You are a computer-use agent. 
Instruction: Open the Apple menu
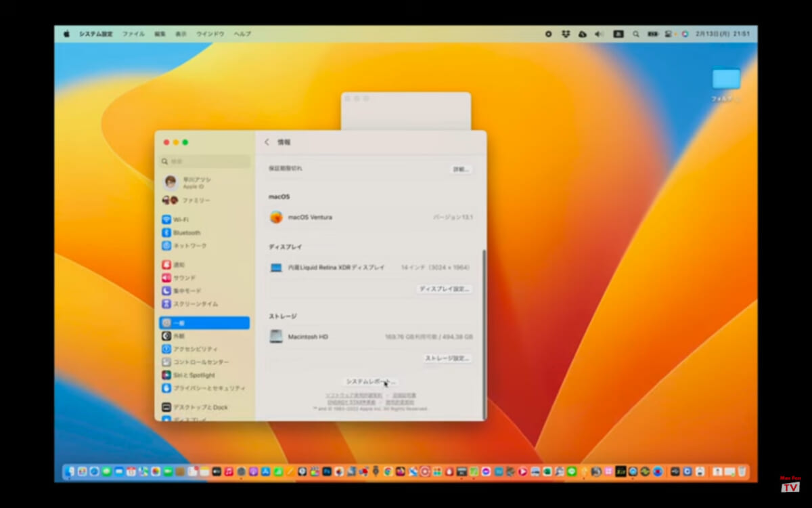tap(66, 34)
